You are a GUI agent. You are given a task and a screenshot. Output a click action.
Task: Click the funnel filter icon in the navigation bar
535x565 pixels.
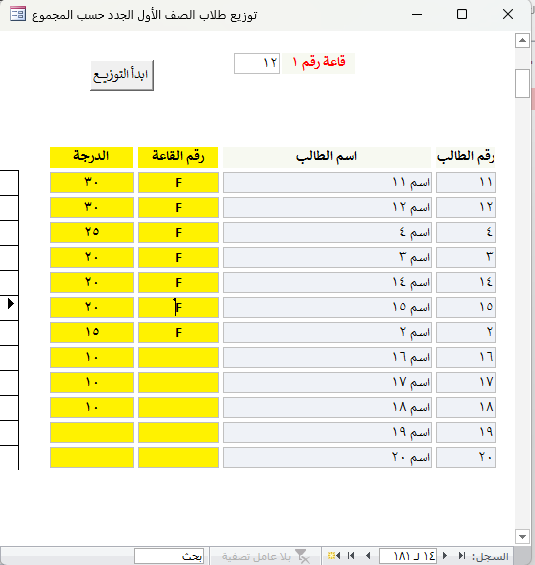point(302,556)
